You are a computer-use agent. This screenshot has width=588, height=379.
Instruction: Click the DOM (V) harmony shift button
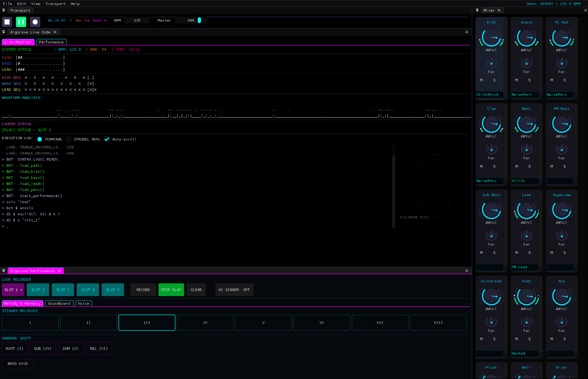coord(71,349)
